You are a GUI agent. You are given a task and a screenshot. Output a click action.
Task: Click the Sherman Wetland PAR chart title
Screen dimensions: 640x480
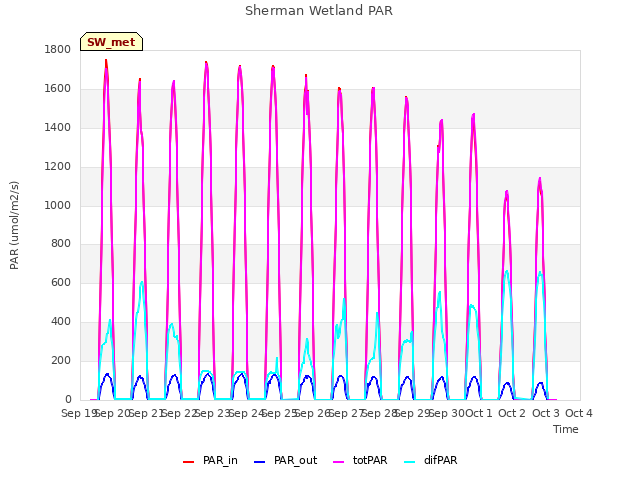pyautogui.click(x=319, y=11)
